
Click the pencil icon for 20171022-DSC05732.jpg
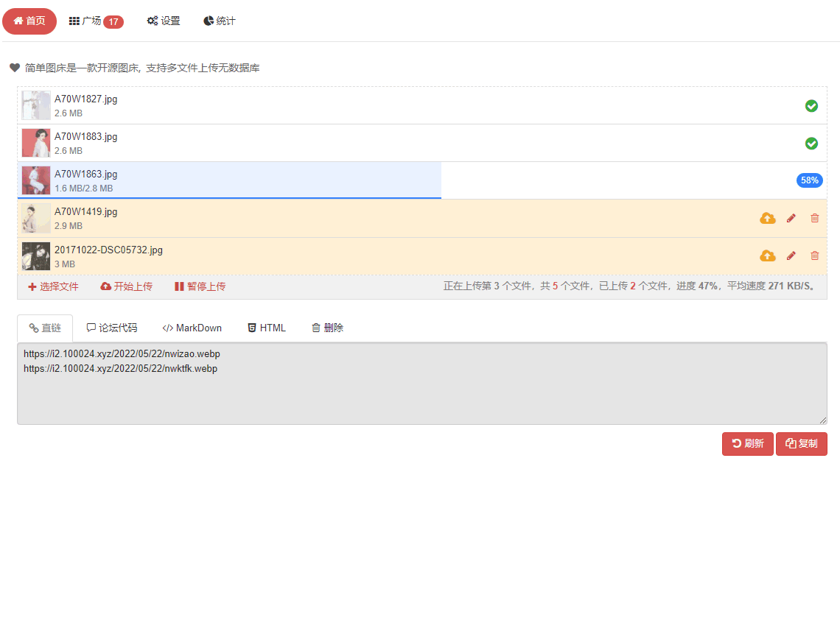[x=791, y=255]
